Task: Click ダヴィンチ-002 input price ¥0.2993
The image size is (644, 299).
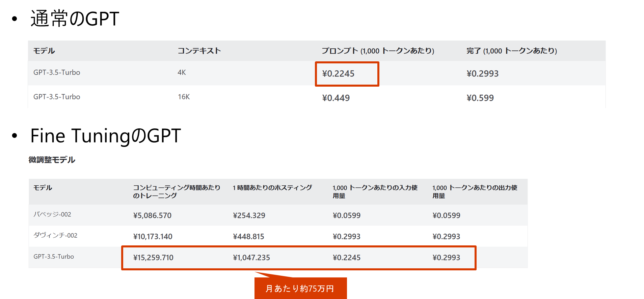Action: click(x=347, y=237)
